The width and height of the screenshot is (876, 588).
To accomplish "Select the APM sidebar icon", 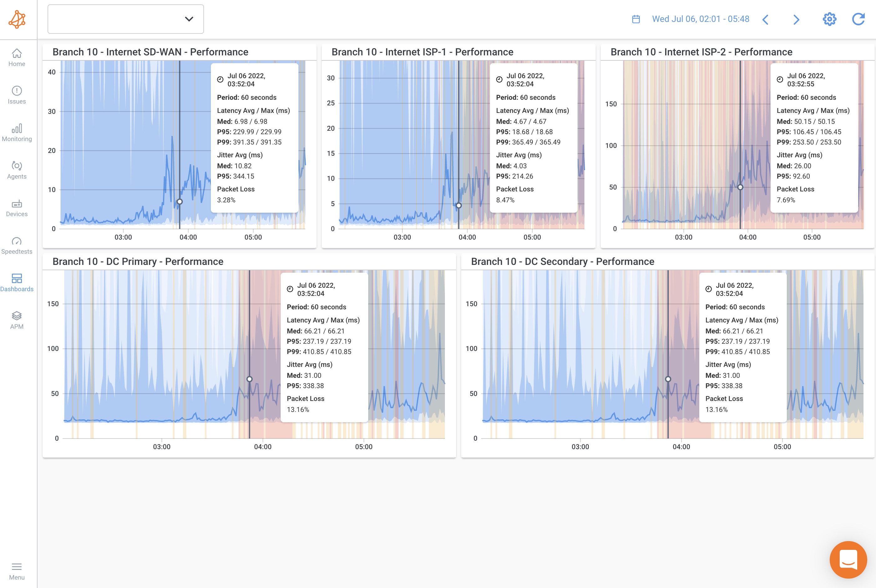I will 17,320.
